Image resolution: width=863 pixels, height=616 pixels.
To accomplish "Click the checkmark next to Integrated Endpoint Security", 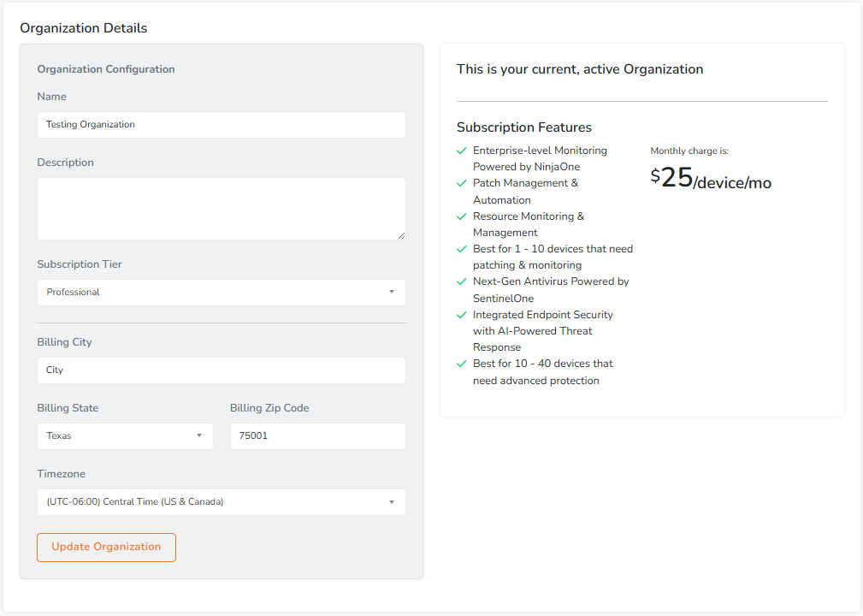I will pos(462,315).
